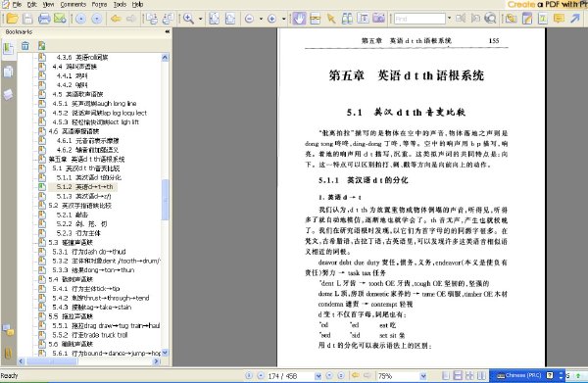Click into the Find text field
588x383 pixels.
(x=419, y=19)
